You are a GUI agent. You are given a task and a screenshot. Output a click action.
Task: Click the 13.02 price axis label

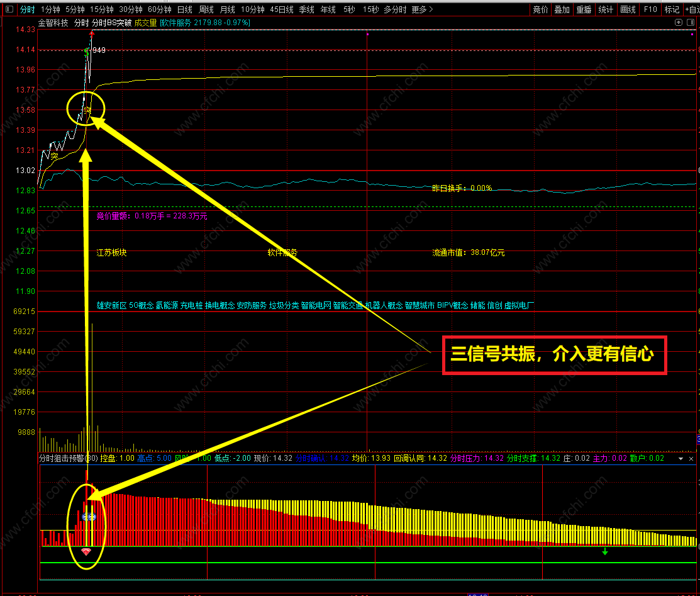coord(25,170)
